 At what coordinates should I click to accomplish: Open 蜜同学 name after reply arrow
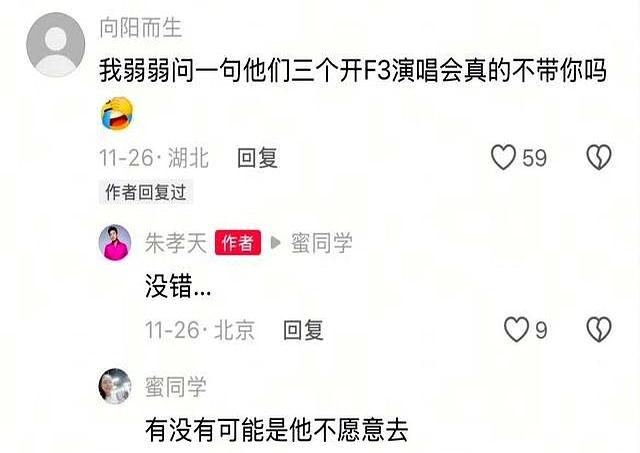tap(322, 243)
